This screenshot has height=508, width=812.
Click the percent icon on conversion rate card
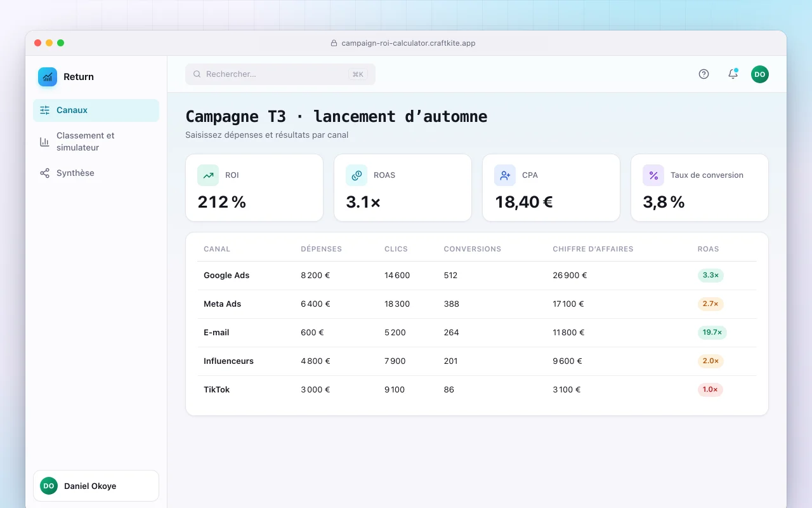click(x=653, y=175)
